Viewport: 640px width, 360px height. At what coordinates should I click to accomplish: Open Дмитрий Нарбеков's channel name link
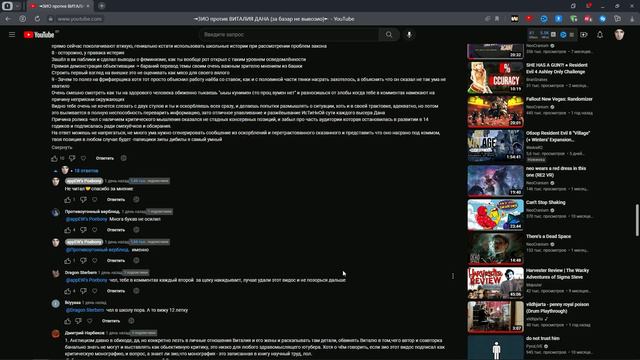point(84,333)
